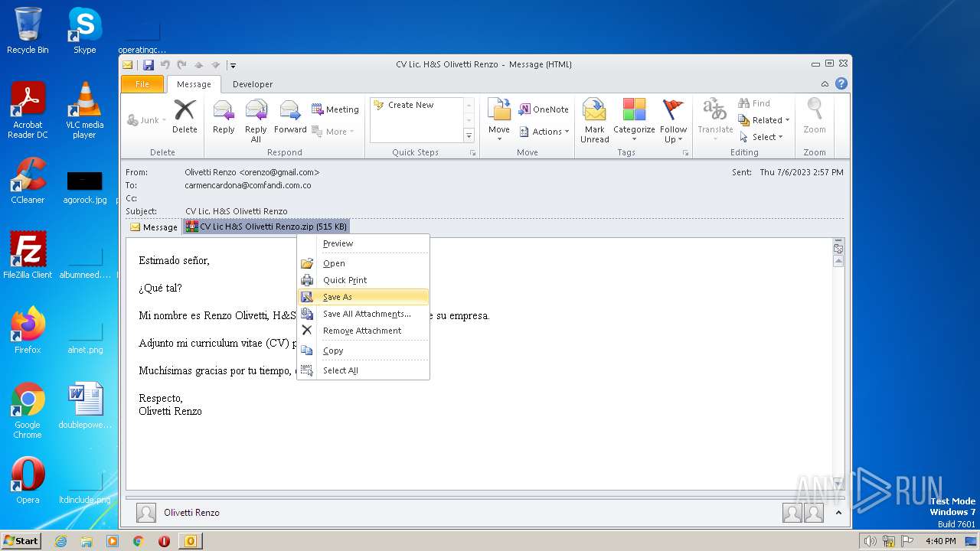Click Internet Explorer in the taskbar
980x551 pixels.
tap(60, 541)
